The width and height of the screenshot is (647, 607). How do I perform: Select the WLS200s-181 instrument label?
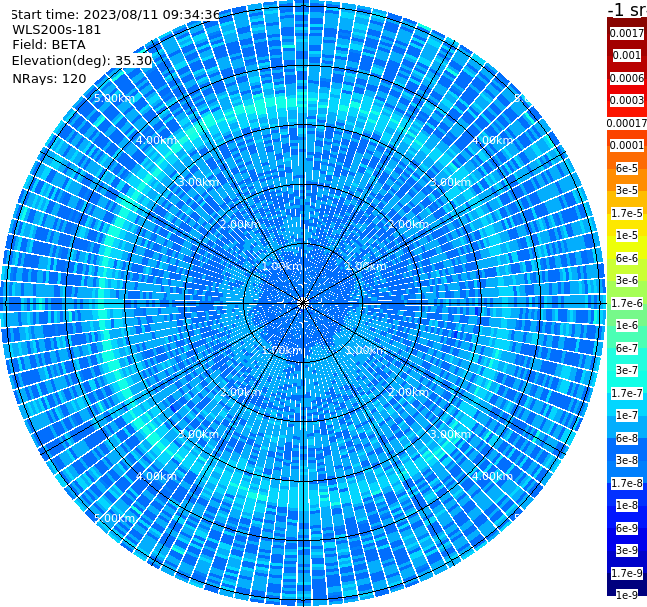pos(57,30)
